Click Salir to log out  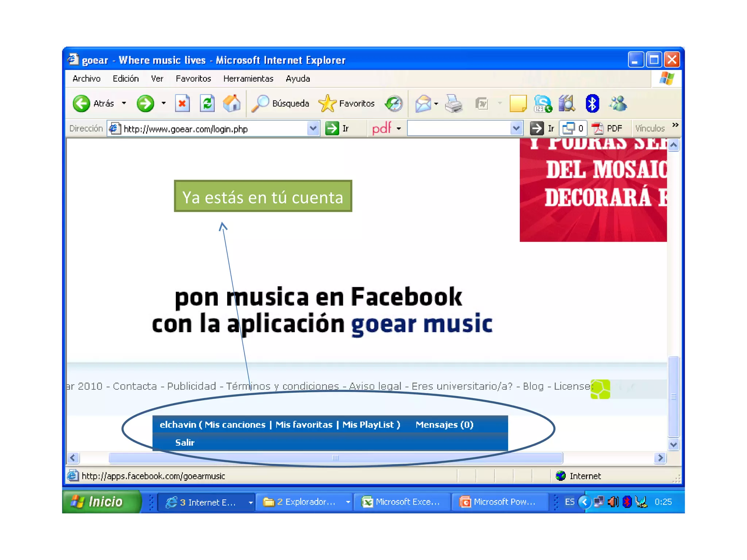pyautogui.click(x=185, y=443)
